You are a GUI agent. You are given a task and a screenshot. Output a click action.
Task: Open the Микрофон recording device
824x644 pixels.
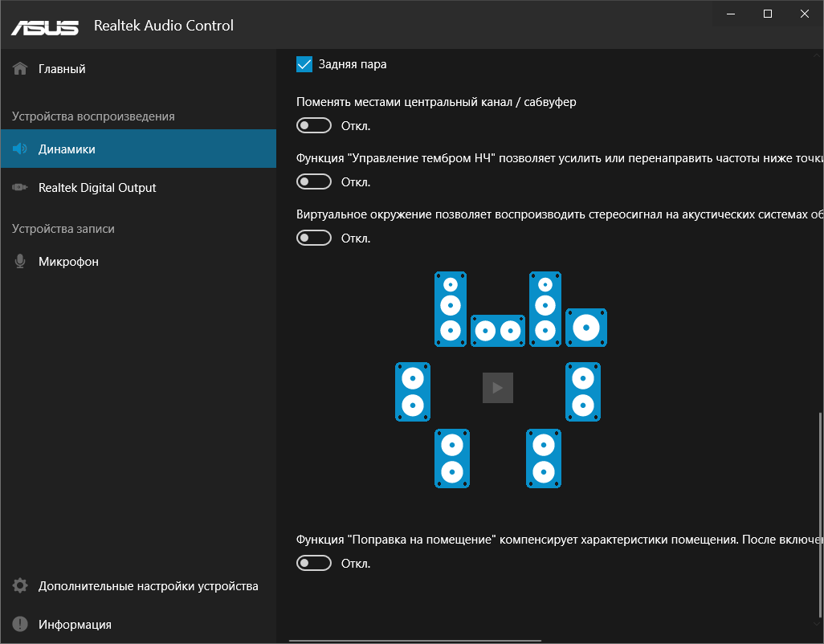[68, 262]
